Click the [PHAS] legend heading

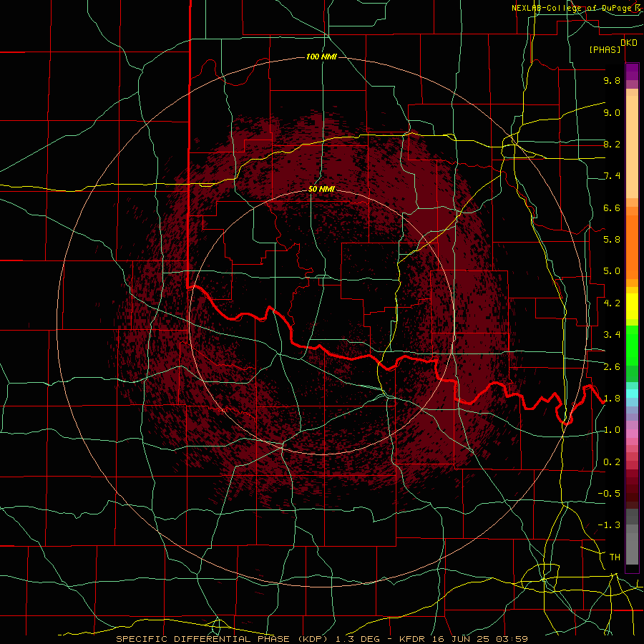pos(605,49)
